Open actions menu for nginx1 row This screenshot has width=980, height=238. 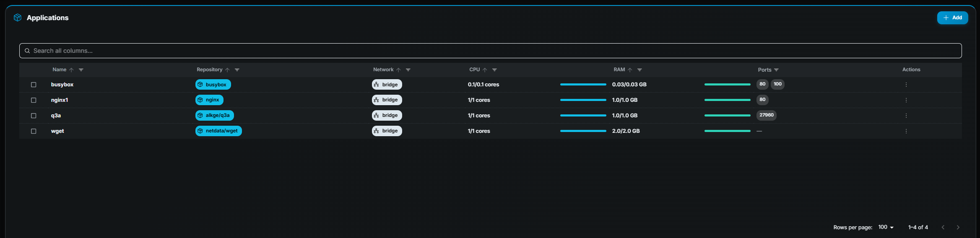pos(906,100)
